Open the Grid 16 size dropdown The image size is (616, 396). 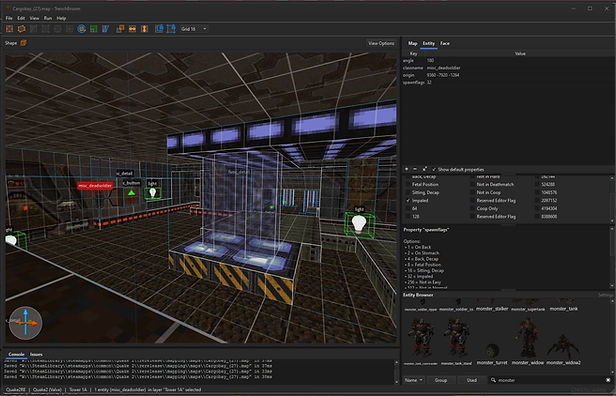pos(194,29)
